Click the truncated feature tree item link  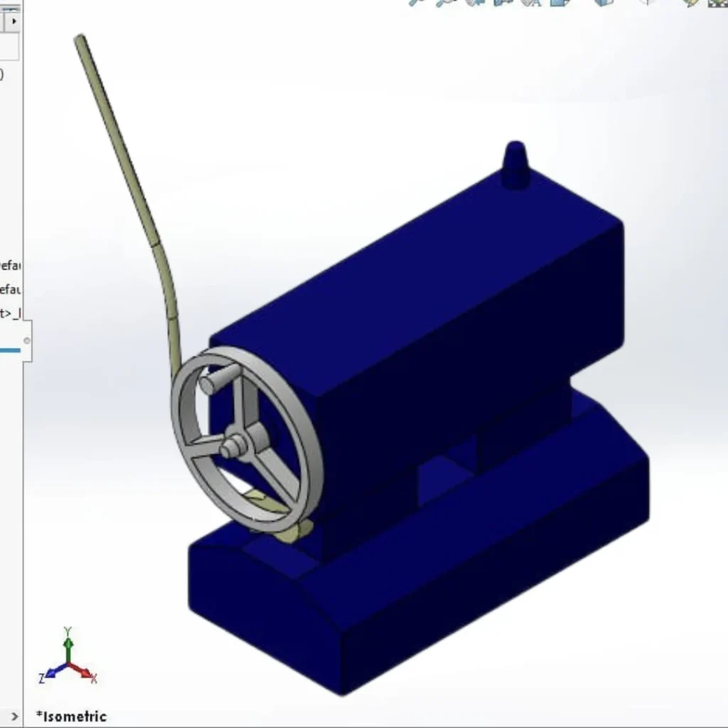[12, 313]
